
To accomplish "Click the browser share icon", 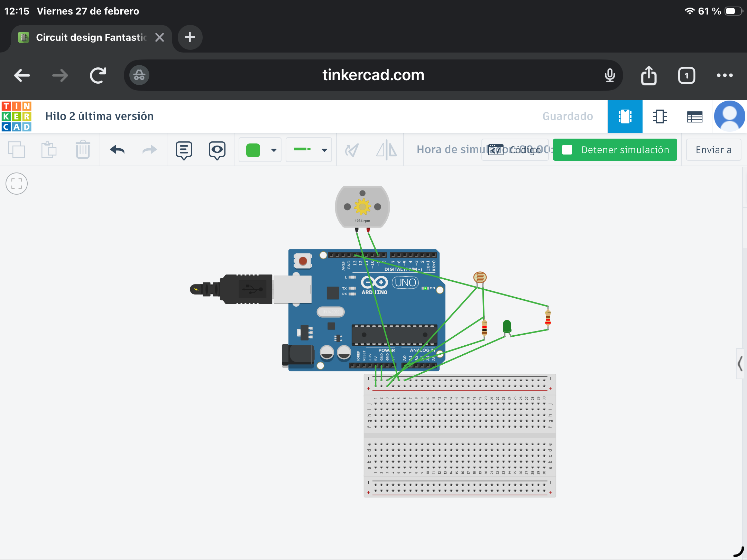I will [x=648, y=75].
